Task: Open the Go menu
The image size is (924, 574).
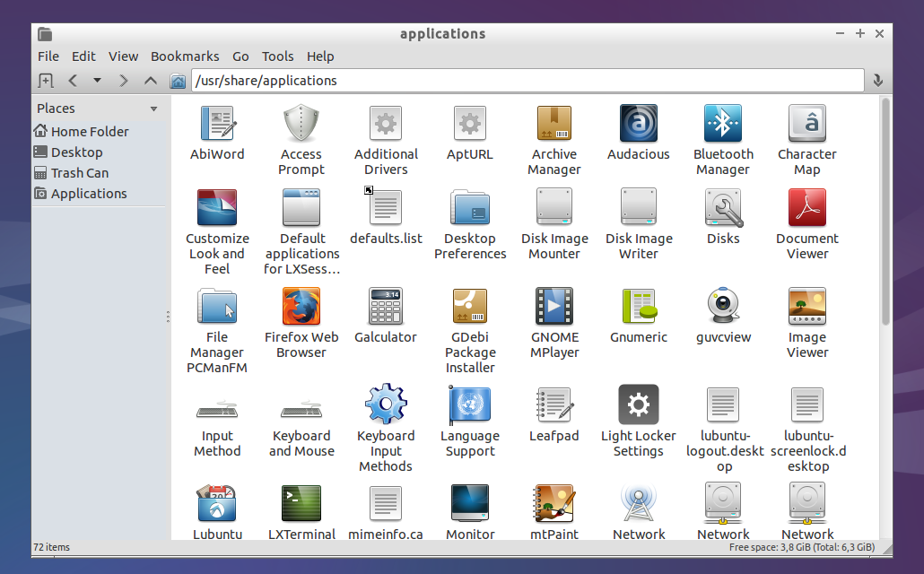Action: [240, 57]
